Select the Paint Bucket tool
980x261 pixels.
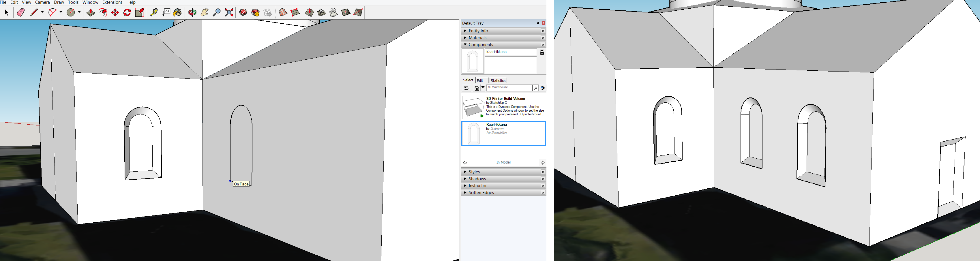click(177, 13)
